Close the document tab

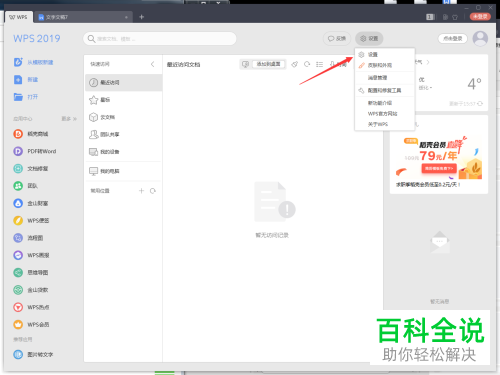coord(126,17)
